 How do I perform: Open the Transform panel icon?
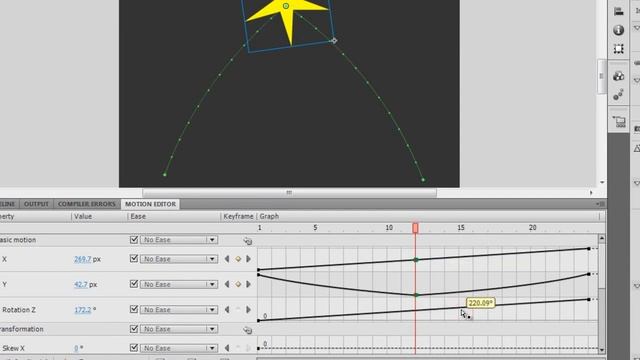(x=618, y=49)
